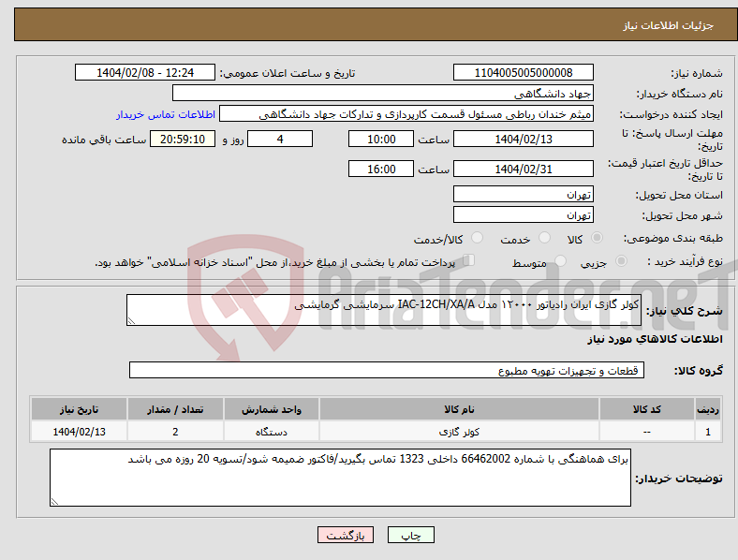Click the ردیف column header
Image resolution: width=738 pixels, height=560 pixels.
[708, 409]
